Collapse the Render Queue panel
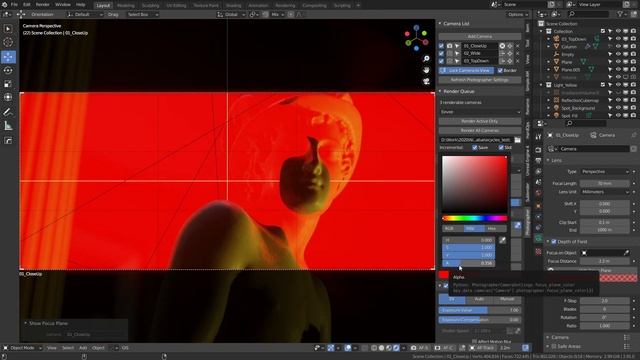 point(440,91)
